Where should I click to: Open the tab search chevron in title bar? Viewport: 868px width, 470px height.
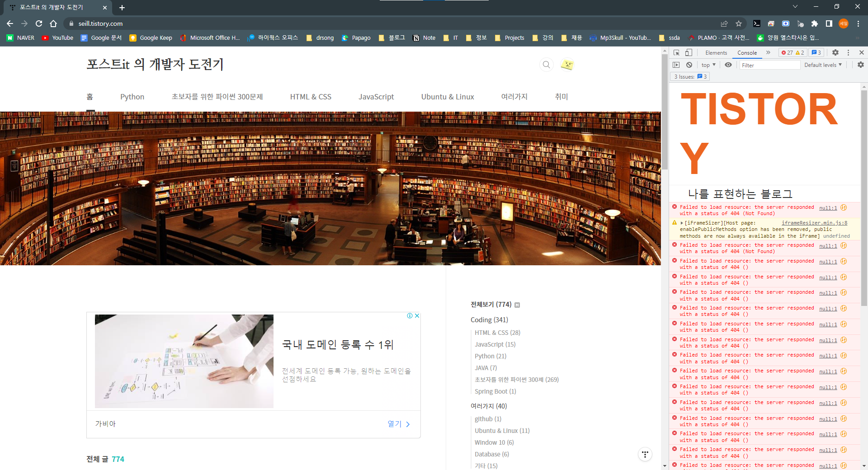[795, 7]
